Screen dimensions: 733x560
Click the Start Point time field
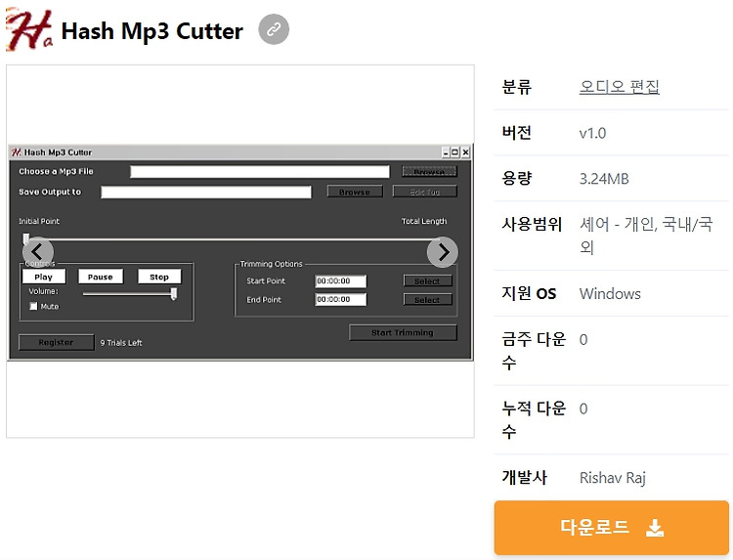340,280
